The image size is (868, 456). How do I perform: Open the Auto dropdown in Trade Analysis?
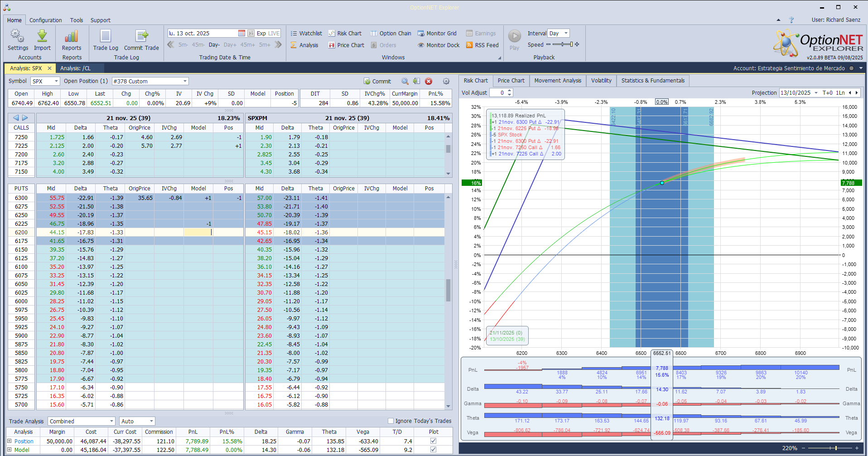tap(151, 421)
